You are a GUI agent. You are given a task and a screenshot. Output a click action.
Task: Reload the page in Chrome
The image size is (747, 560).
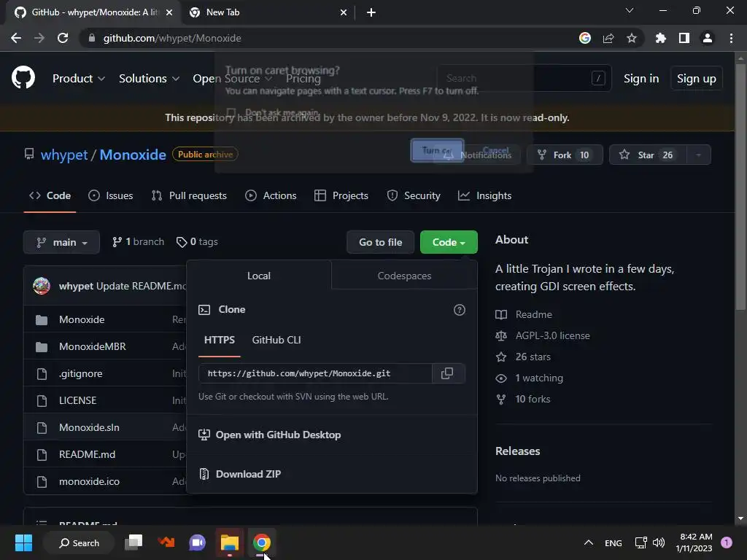click(x=63, y=38)
